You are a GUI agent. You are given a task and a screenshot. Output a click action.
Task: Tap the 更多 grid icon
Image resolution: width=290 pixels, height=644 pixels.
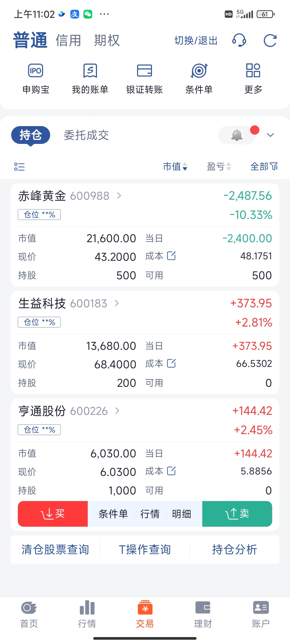[x=253, y=71]
